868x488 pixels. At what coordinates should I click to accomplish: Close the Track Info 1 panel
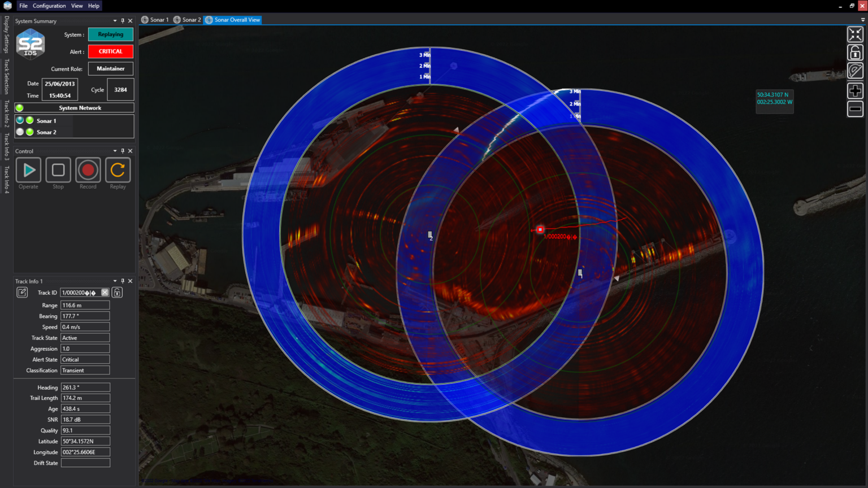[131, 281]
